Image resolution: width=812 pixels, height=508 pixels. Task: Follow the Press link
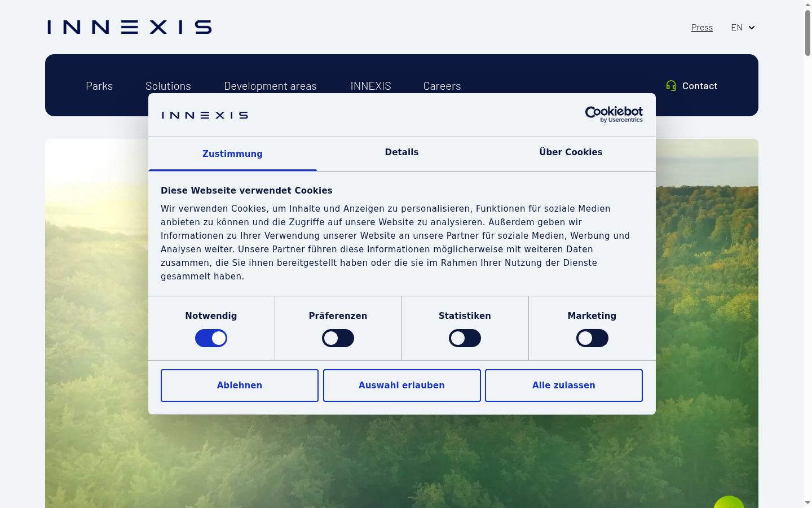(702, 28)
